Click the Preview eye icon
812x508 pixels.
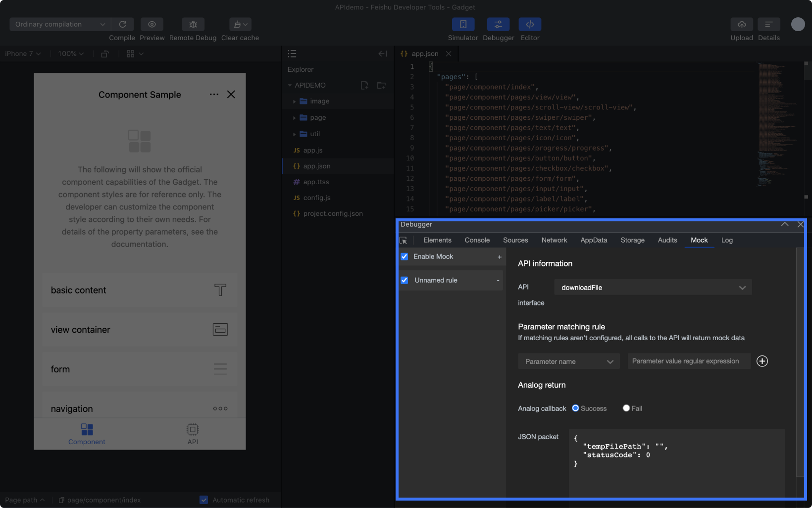pos(152,24)
